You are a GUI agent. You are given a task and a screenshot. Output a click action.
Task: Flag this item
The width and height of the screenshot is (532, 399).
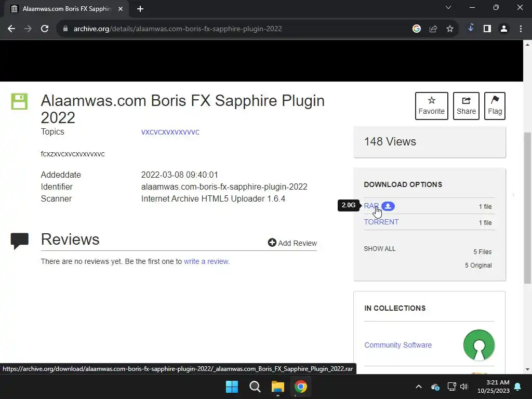495,106
